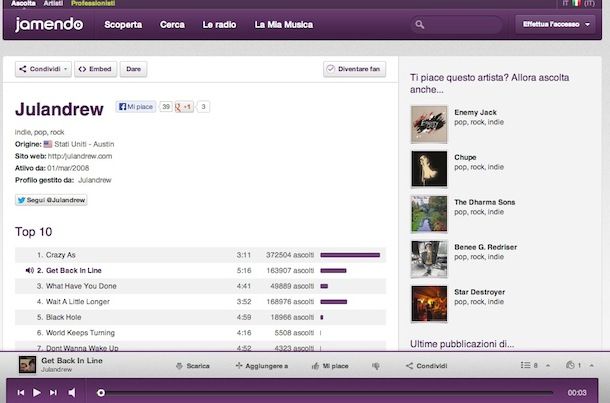Switch to the Artisti tab
610x403 pixels.
53,3
